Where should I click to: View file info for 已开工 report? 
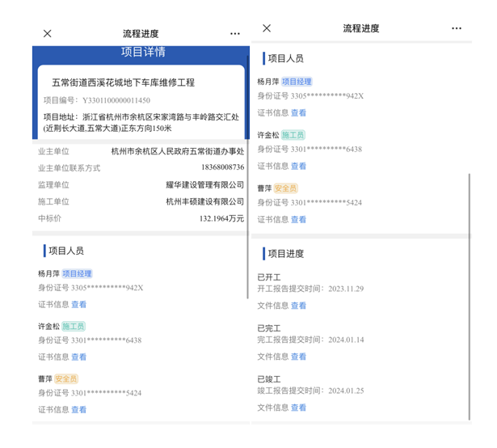[x=298, y=306]
